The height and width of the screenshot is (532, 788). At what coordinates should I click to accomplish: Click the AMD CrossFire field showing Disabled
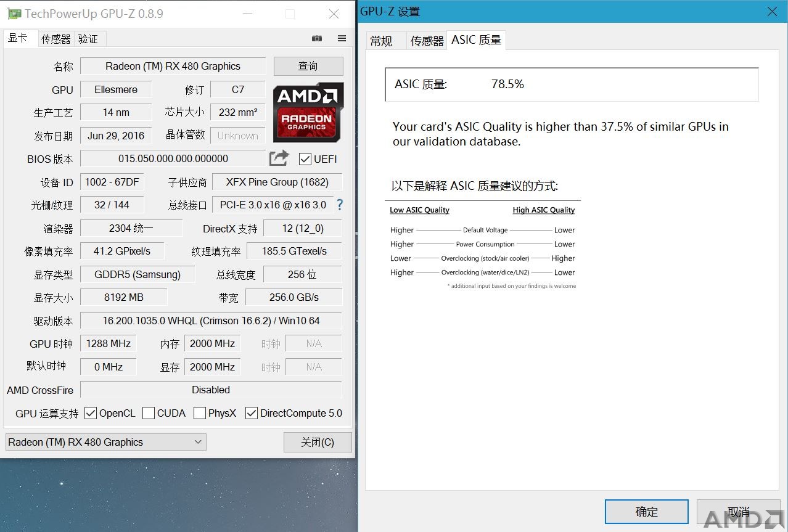pyautogui.click(x=211, y=390)
